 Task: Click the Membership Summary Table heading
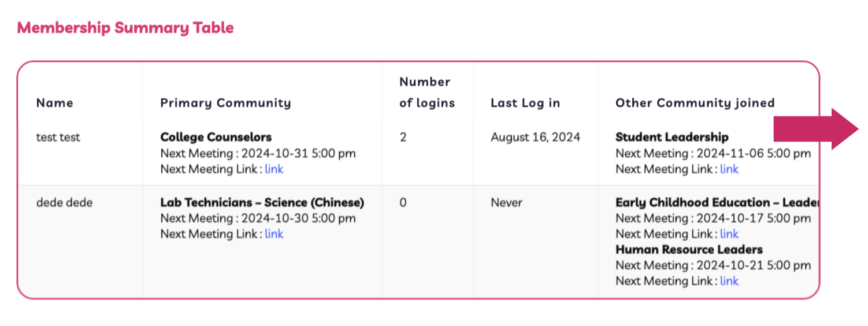coord(125,28)
